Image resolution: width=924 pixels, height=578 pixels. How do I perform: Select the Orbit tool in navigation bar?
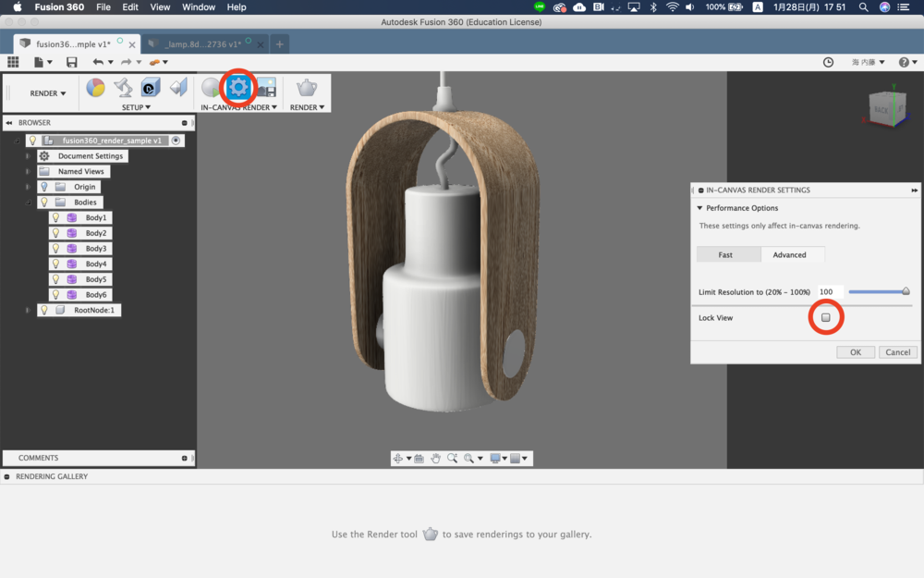coord(398,459)
